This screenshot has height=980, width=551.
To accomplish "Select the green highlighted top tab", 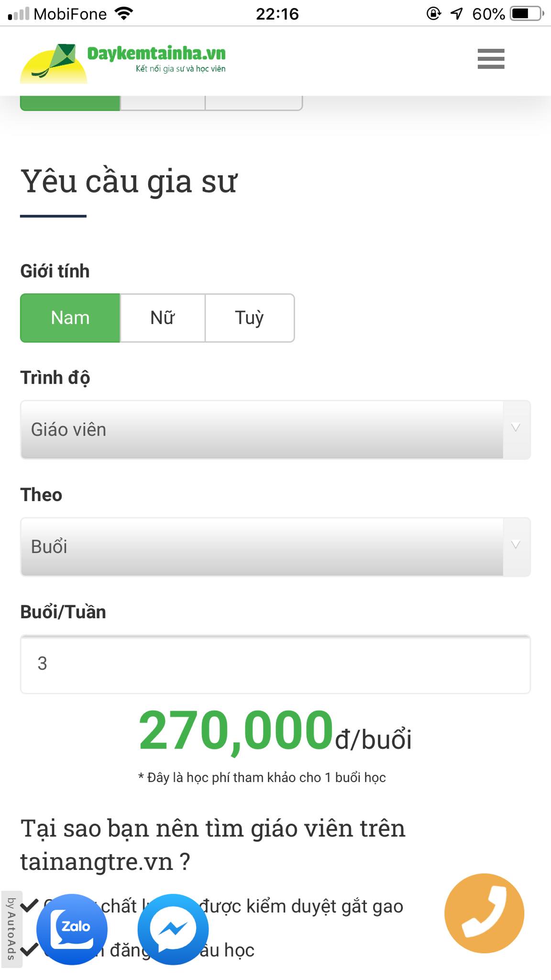I will click(70, 102).
